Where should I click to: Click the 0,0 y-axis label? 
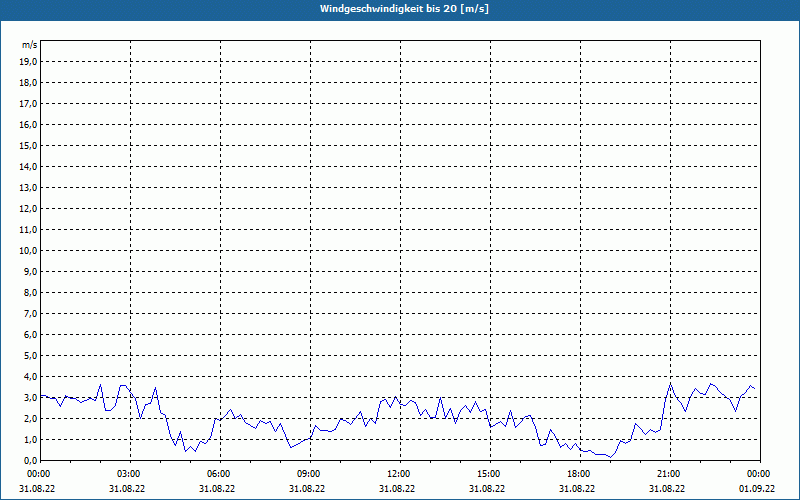pos(31,460)
